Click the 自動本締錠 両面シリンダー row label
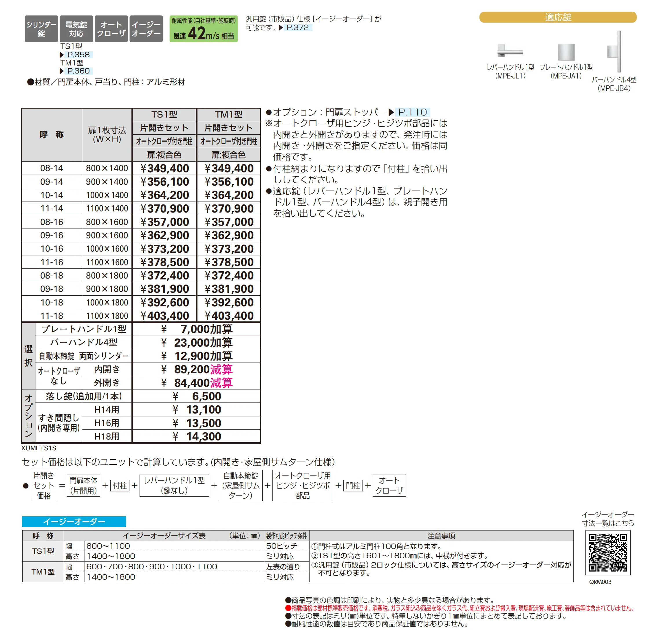The image size is (659, 644). point(84,356)
